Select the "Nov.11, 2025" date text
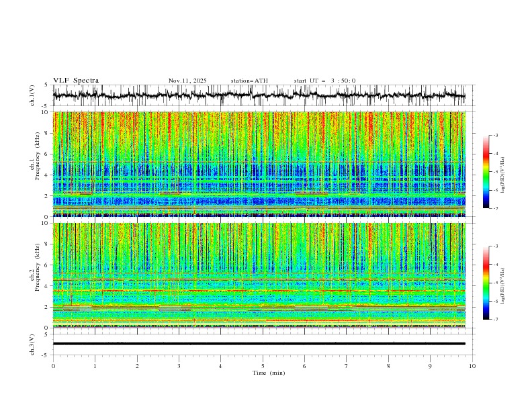 pos(187,81)
